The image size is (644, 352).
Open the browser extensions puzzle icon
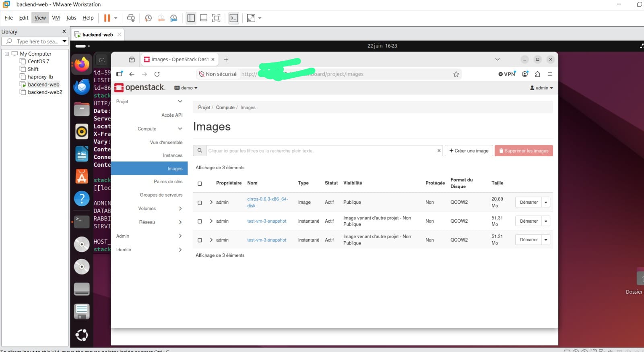[537, 74]
